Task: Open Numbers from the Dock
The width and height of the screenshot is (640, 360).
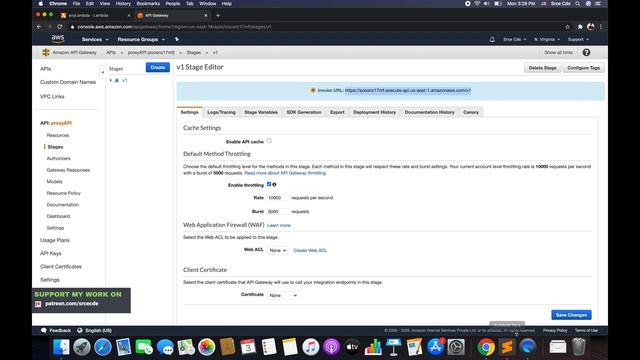Action: tap(373, 347)
